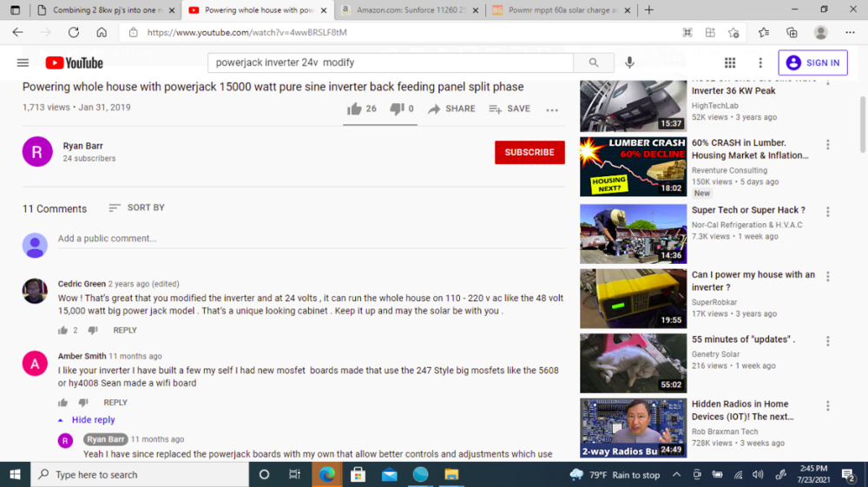
Task: Click the Ryan Barr channel avatar
Action: 37,152
